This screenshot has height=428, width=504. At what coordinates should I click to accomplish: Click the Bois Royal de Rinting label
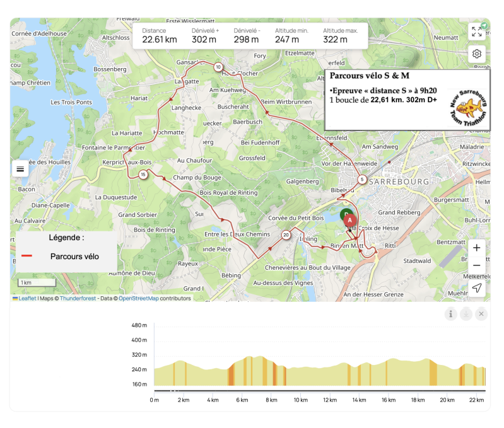click(228, 193)
